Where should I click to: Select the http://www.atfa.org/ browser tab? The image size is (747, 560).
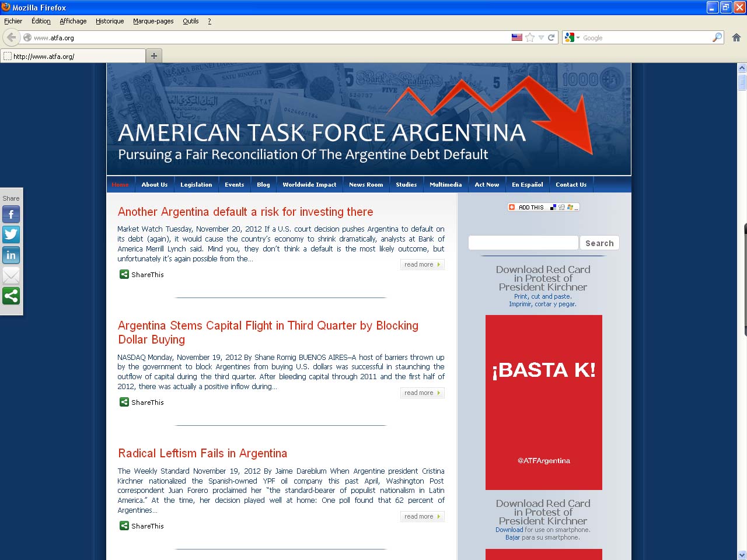click(73, 56)
